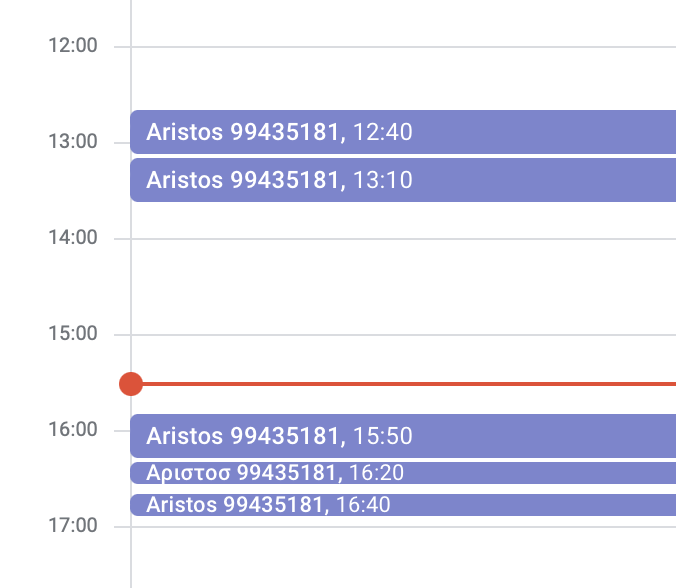This screenshot has width=676, height=588.
Task: Select the empty slot at 13:45
Action: click(x=403, y=220)
